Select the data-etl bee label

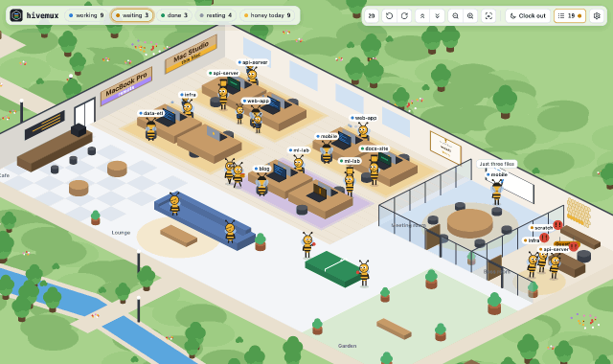(x=151, y=113)
